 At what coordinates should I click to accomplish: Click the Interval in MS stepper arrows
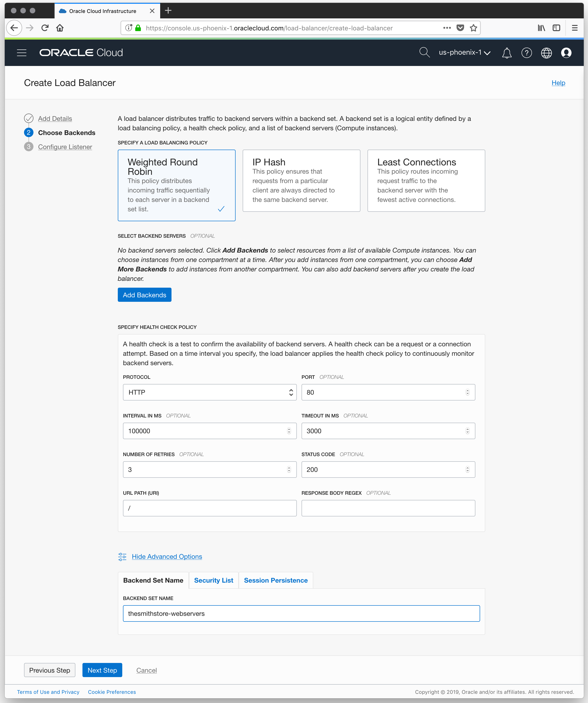(x=289, y=431)
